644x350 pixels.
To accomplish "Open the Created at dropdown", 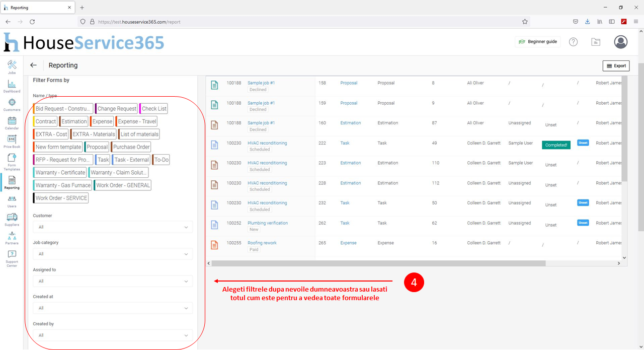I will 113,308.
